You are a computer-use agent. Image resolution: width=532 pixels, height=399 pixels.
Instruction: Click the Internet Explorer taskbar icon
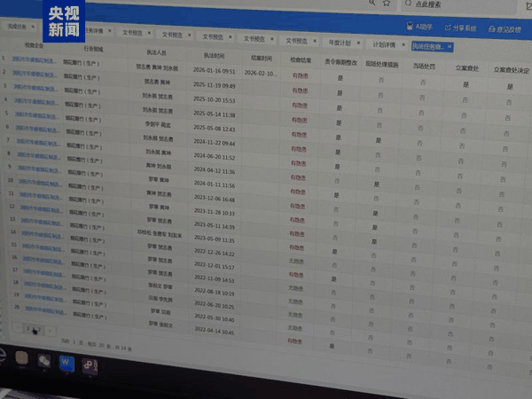click(3, 356)
